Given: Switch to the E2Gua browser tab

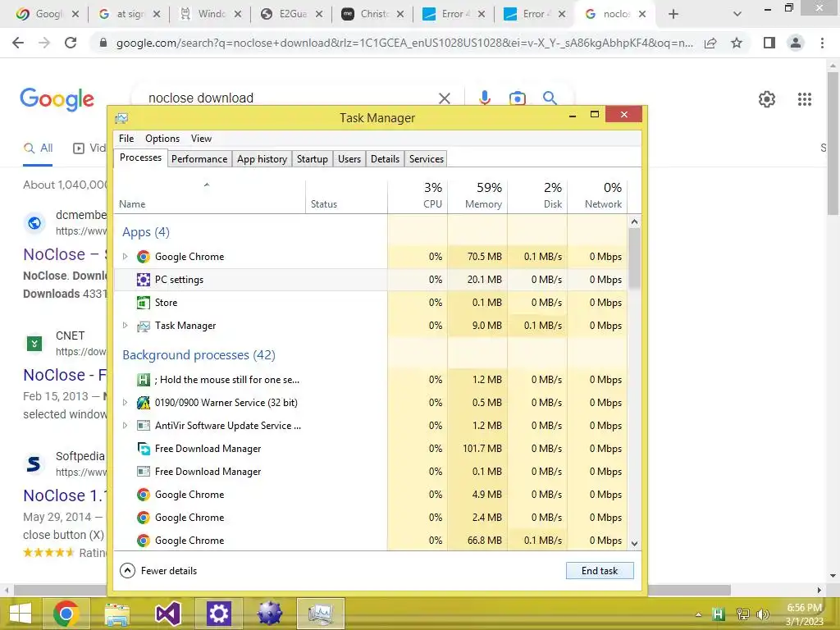Looking at the screenshot, I should pos(291,14).
